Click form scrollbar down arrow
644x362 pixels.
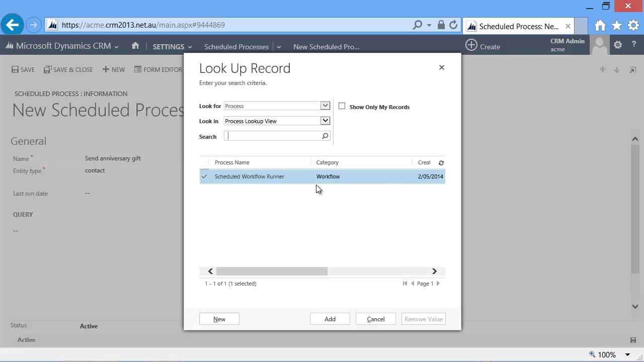point(635,306)
